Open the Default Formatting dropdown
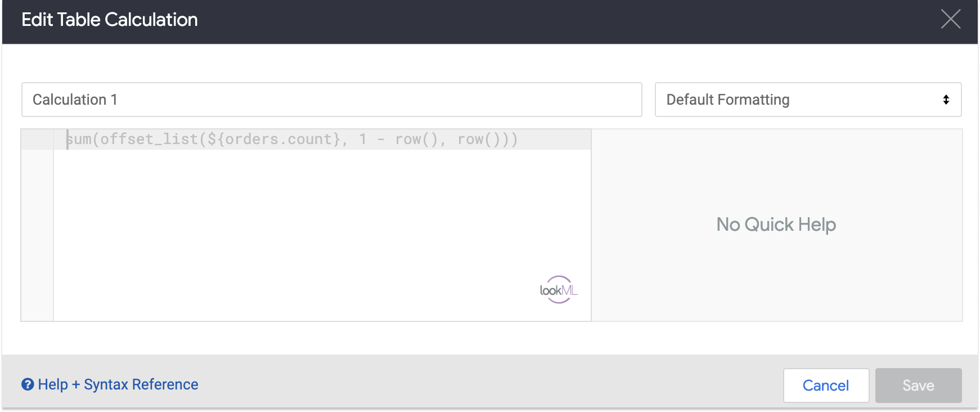The height and width of the screenshot is (412, 980). tap(807, 100)
